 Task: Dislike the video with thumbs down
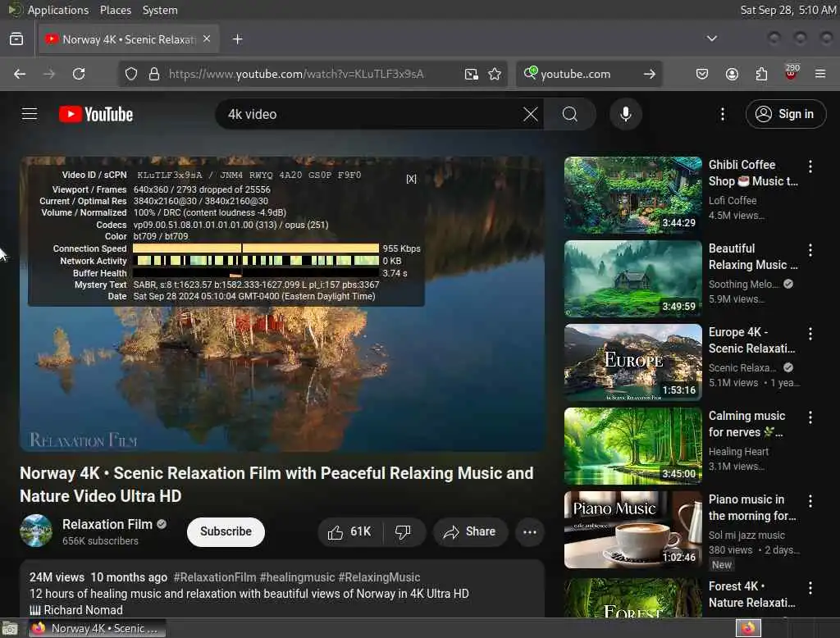click(404, 532)
